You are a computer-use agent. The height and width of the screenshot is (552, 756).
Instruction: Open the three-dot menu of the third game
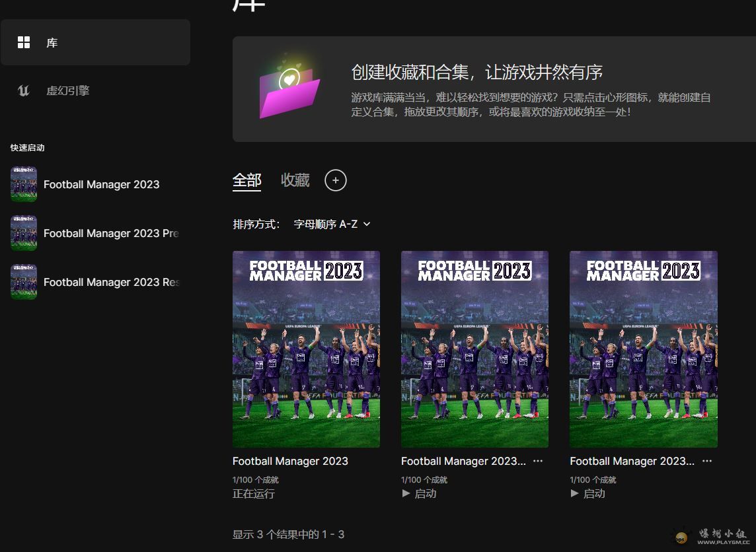point(707,461)
